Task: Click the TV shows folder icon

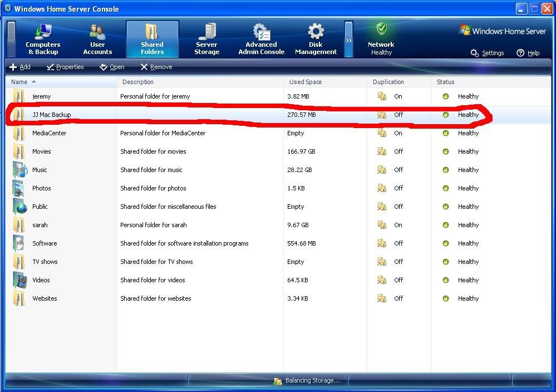Action: 19,262
